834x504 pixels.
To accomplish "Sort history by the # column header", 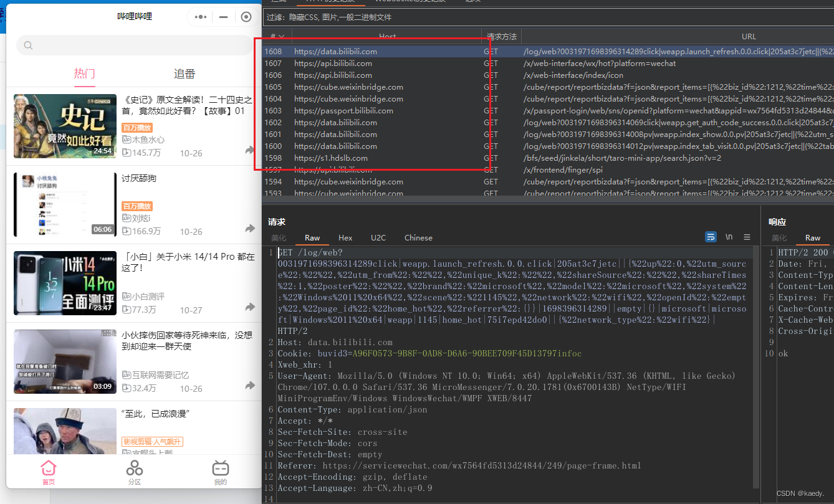I will [277, 37].
